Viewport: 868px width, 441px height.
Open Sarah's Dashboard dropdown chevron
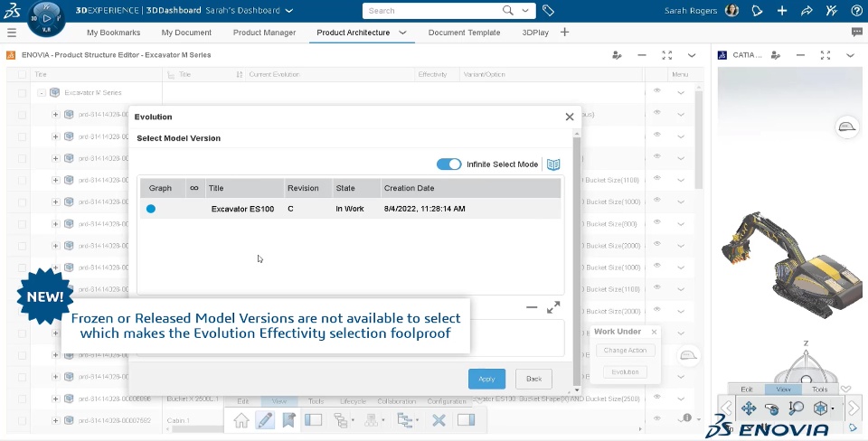coord(289,11)
